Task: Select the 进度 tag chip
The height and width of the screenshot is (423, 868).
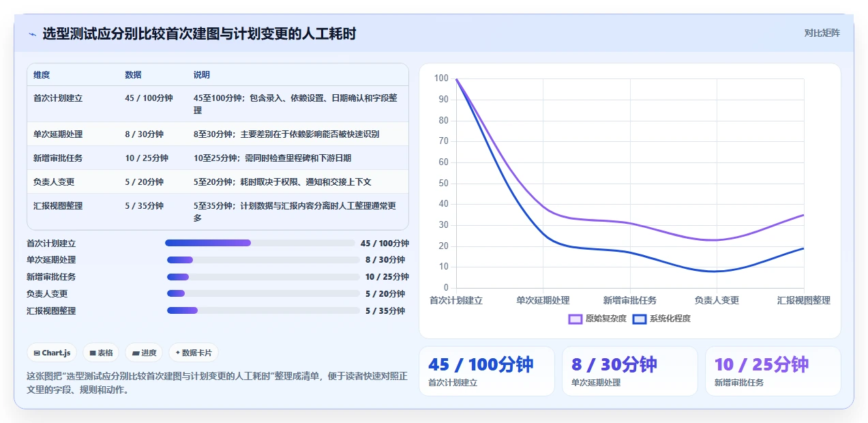Action: pyautogui.click(x=145, y=353)
